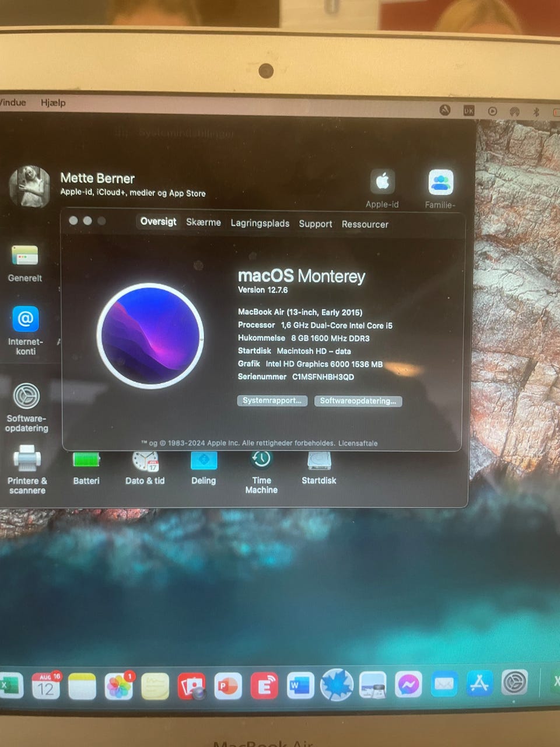Switch to the Skærme tab
The width and height of the screenshot is (560, 747).
click(x=204, y=222)
